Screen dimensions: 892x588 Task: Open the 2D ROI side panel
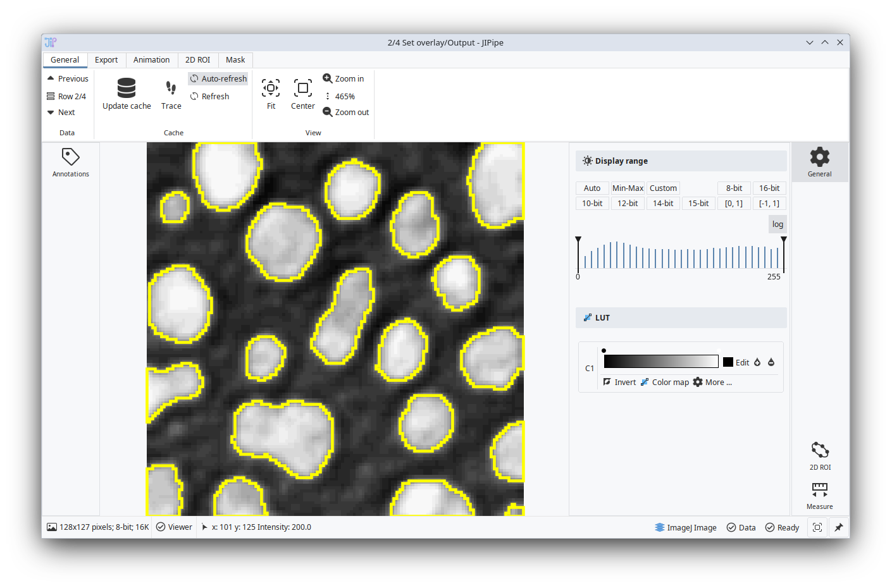point(820,456)
